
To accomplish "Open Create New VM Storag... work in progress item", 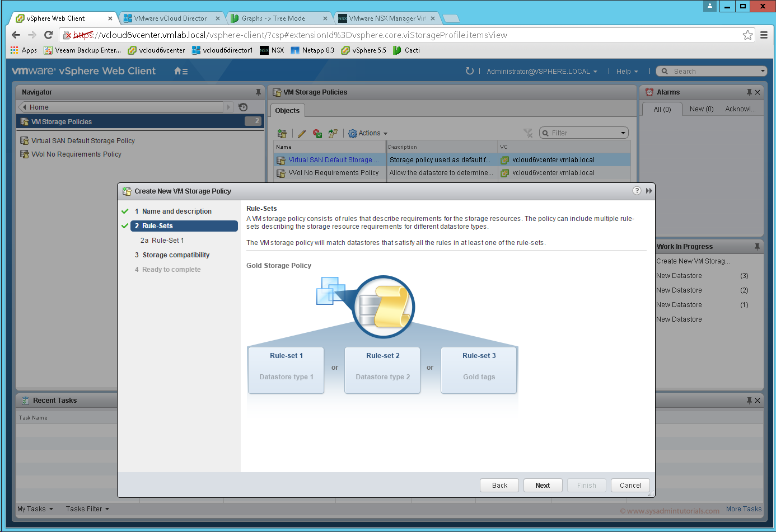I will click(x=693, y=261).
